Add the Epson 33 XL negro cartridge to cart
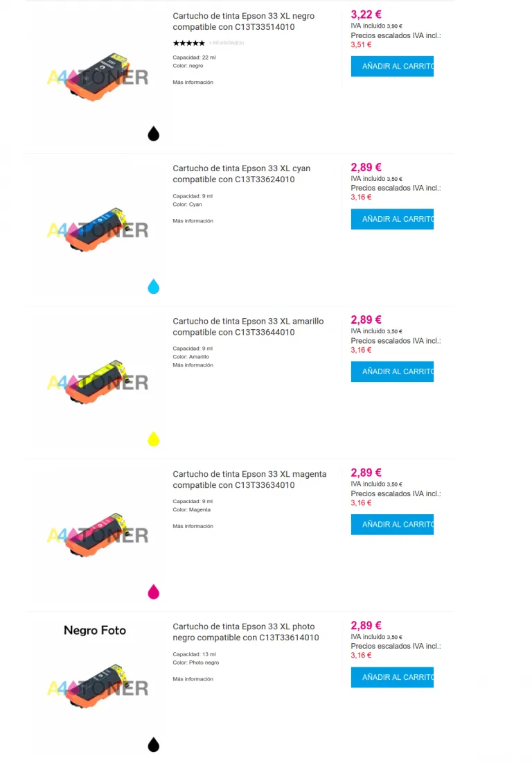This screenshot has width=532, height=763. coord(392,67)
